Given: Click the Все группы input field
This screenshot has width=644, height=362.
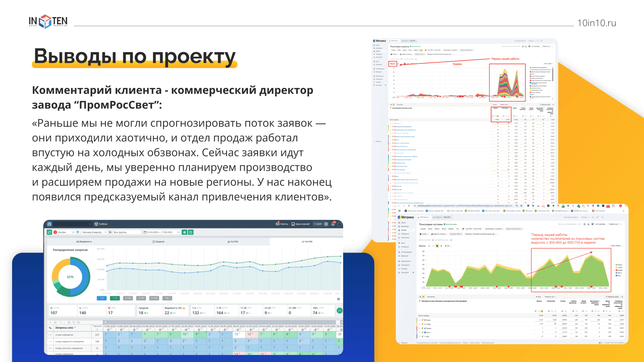Looking at the screenshot, I should pyautogui.click(x=127, y=232).
